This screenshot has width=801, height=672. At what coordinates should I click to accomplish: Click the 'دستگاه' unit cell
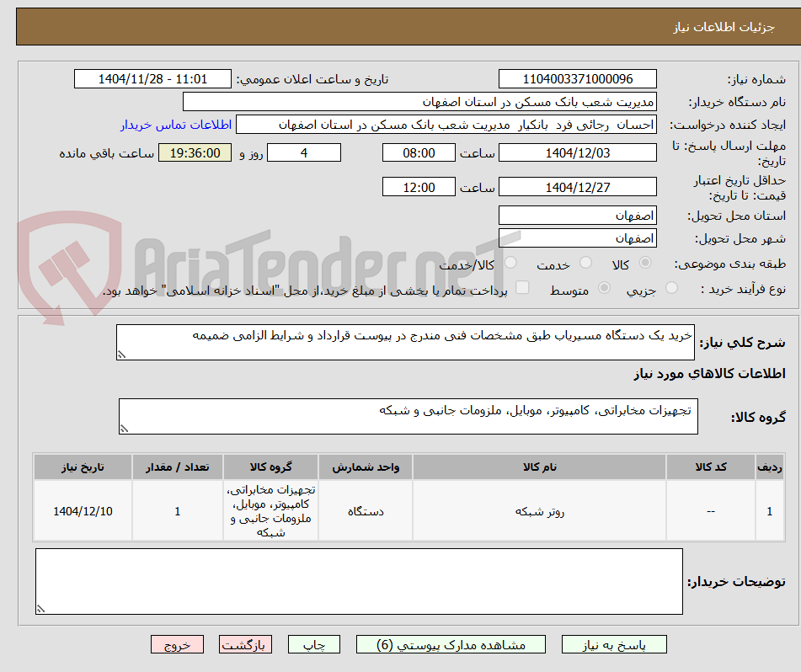click(366, 510)
